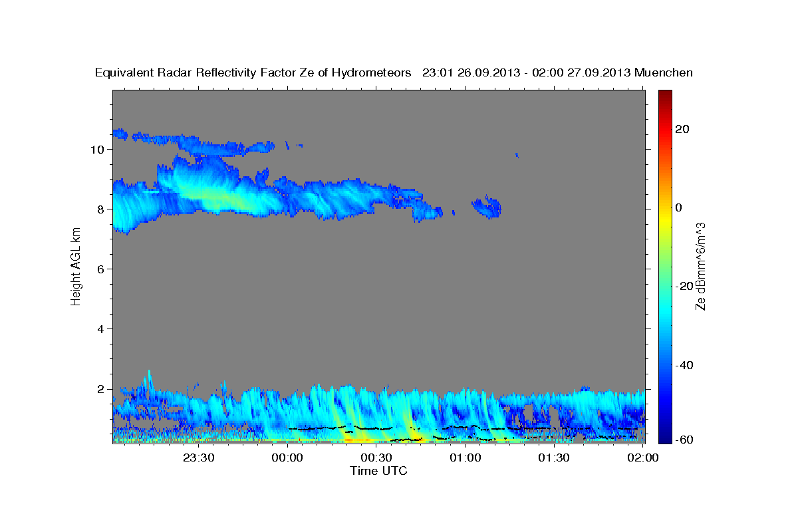Click the colorbar value 20
The image size is (798, 532).
point(682,129)
